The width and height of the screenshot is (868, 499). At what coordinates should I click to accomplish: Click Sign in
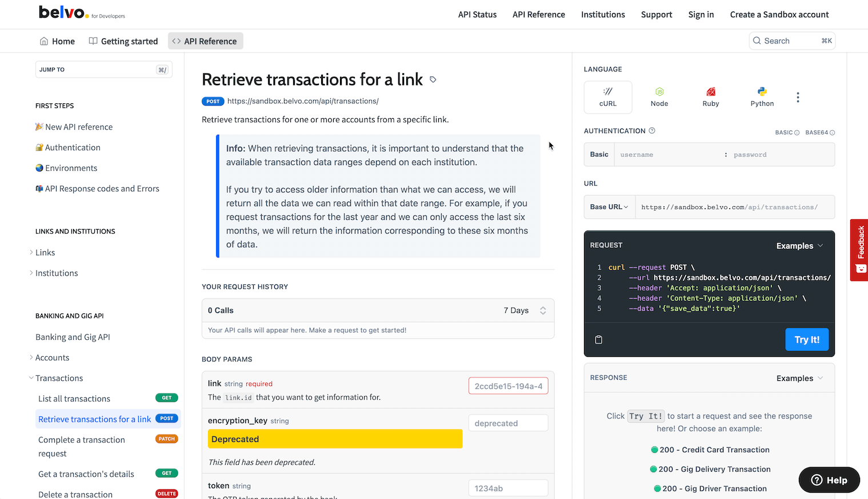point(701,14)
